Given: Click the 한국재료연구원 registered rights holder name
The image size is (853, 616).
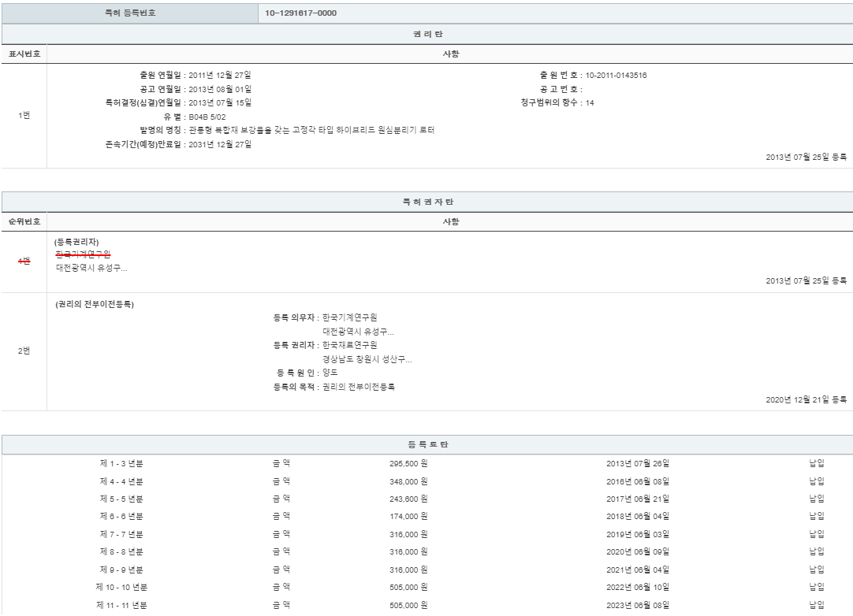Looking at the screenshot, I should pos(350,346).
